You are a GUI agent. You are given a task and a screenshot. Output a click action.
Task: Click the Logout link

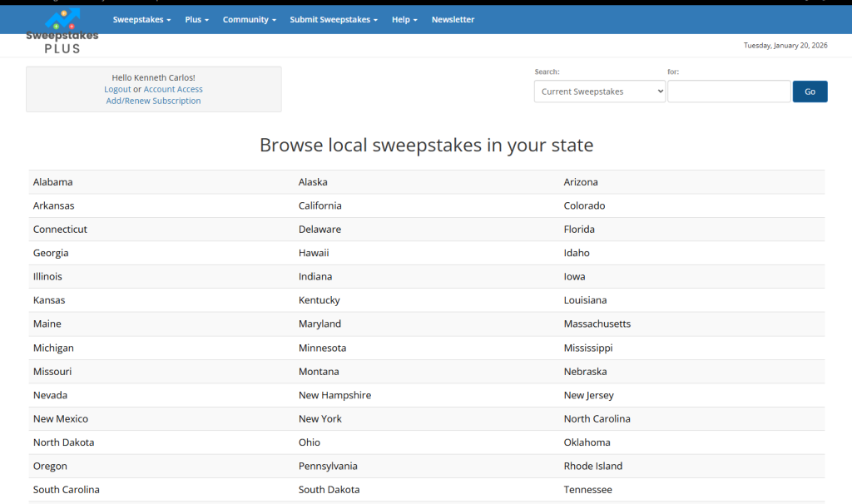click(117, 89)
